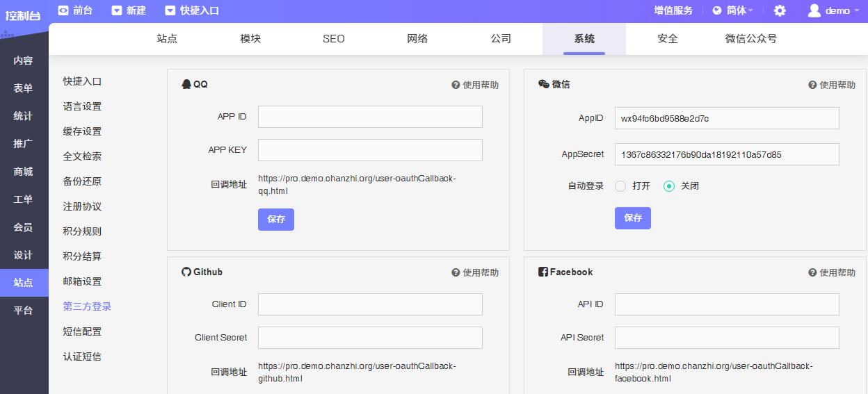Image resolution: width=868 pixels, height=394 pixels.
Task: Open 设计 in the left sidebar
Action: (x=24, y=255)
